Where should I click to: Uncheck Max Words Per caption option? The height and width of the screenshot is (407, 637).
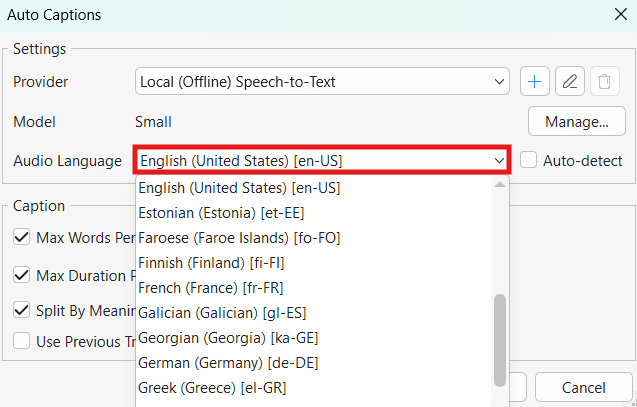[x=22, y=237]
